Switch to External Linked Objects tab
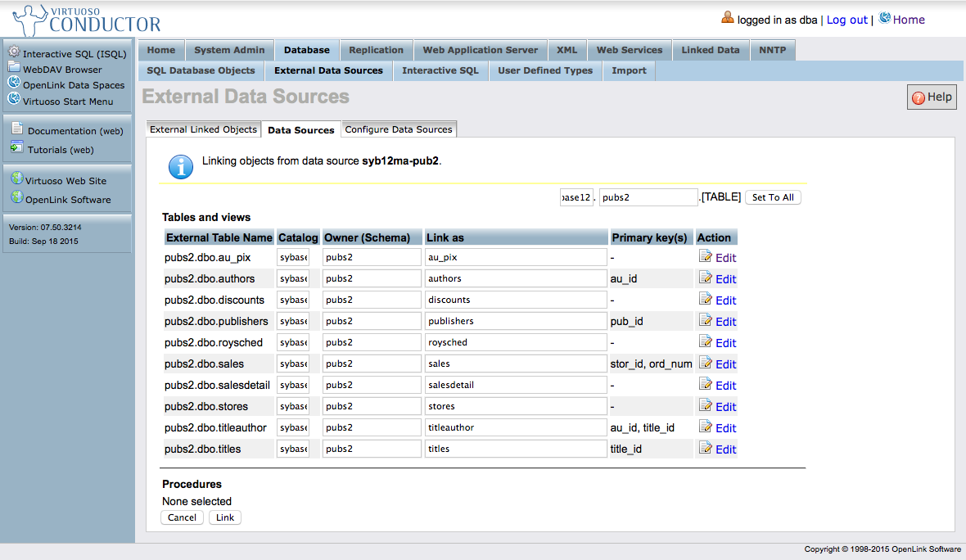Screen dimensions: 966x560 203,129
